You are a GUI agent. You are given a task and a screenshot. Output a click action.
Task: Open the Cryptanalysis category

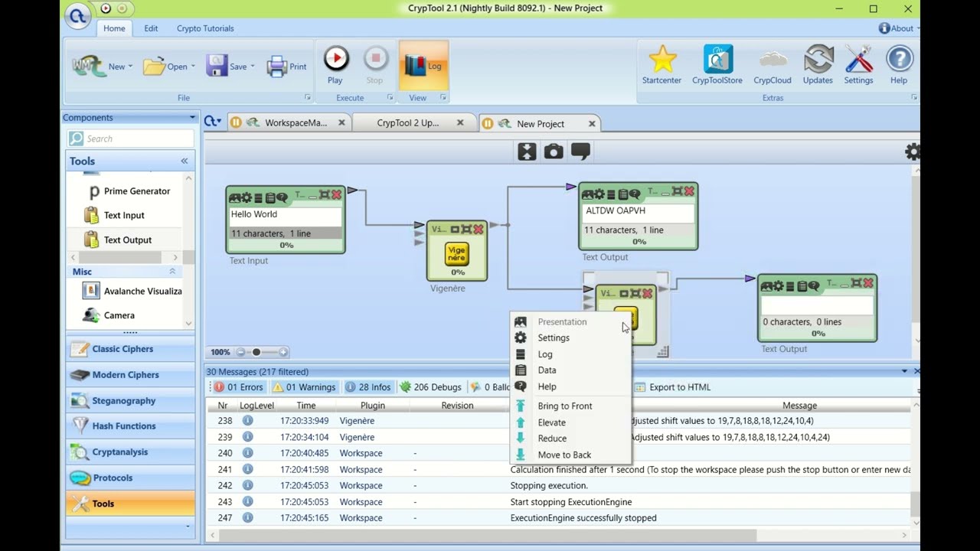tap(130, 452)
